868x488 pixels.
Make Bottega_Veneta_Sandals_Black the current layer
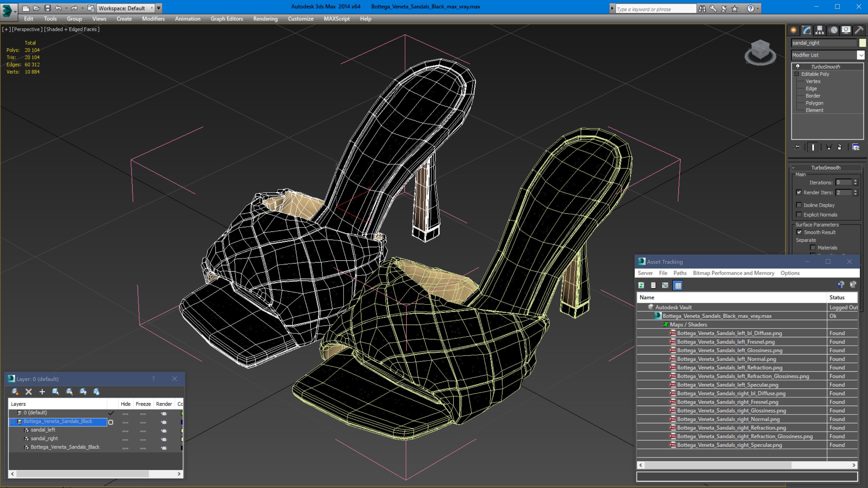click(x=111, y=422)
